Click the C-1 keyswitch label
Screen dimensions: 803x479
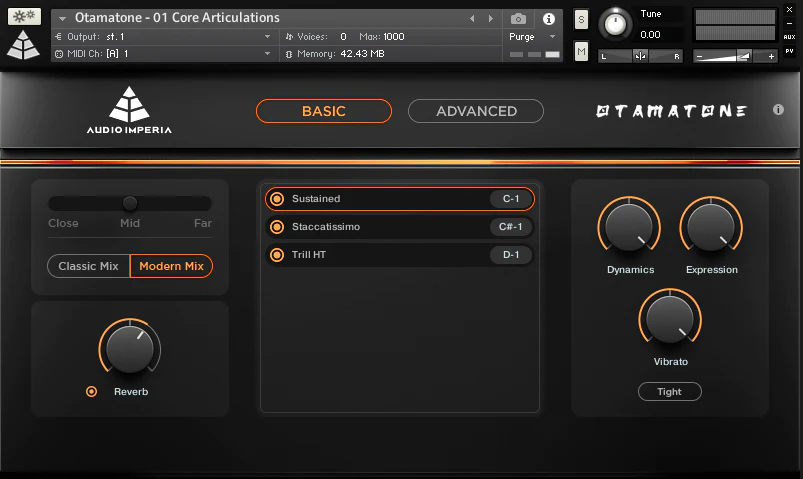(x=511, y=199)
